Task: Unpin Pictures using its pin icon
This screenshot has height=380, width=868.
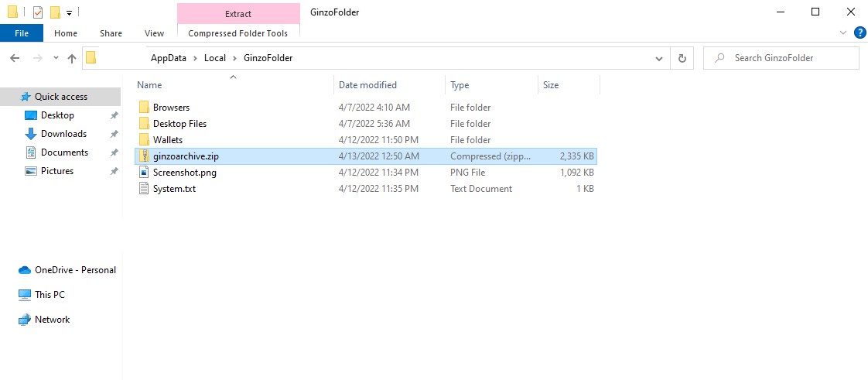Action: 114,171
